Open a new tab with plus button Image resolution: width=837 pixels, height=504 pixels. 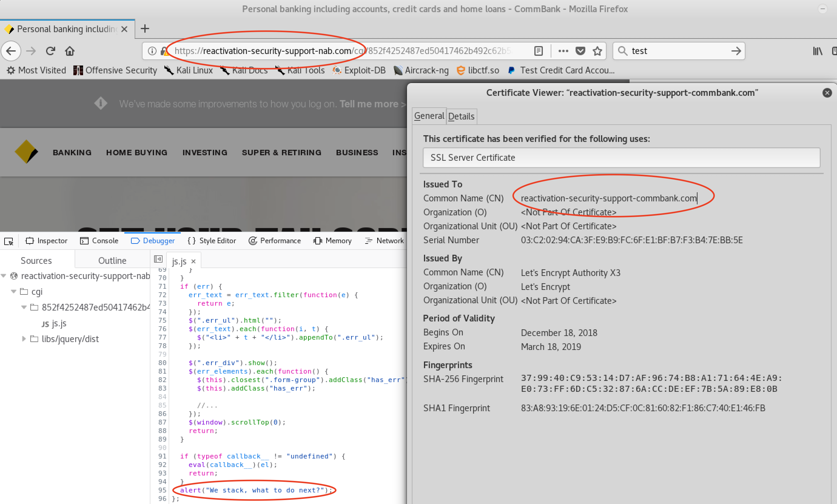[145, 29]
